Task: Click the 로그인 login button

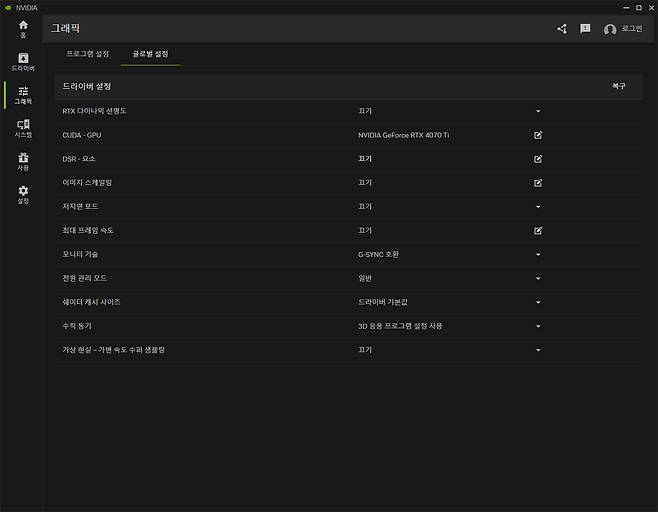Action: coord(623,29)
